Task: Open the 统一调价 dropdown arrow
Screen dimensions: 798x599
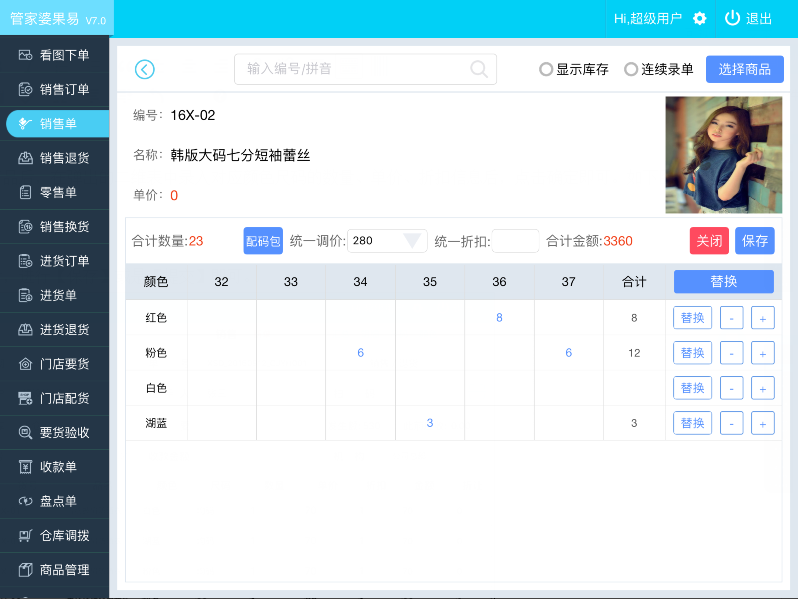Action: [x=412, y=240]
